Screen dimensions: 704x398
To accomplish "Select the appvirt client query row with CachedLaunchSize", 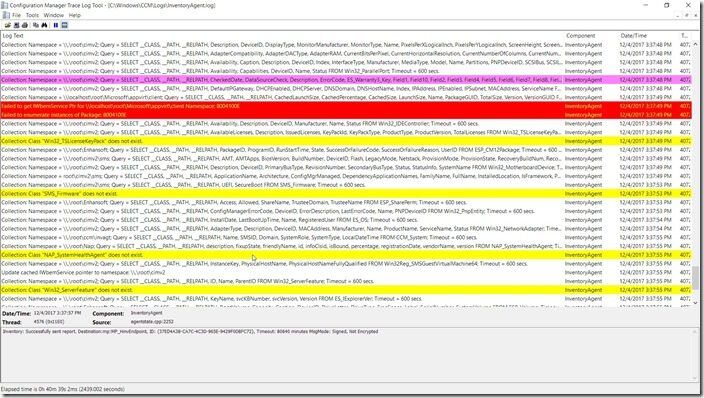I will (346, 97).
